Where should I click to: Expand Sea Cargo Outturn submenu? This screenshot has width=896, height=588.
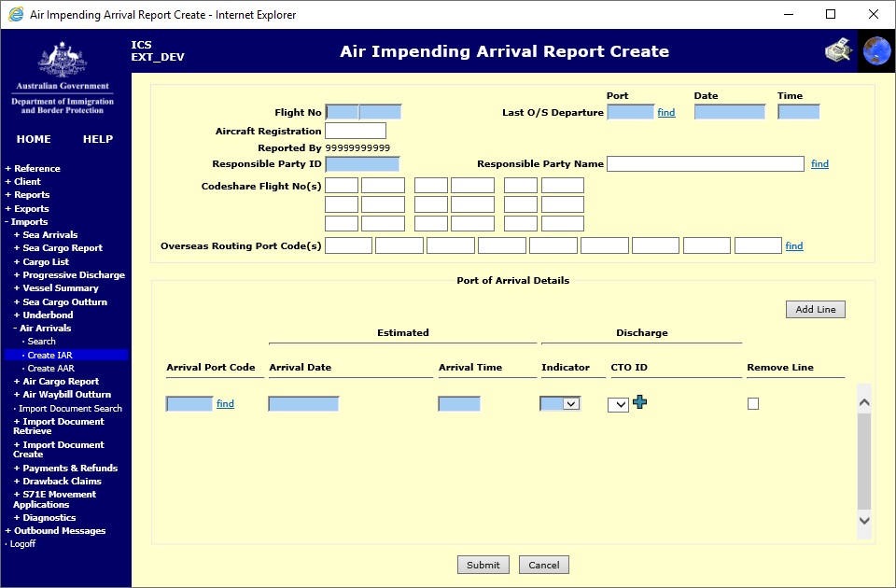[61, 301]
